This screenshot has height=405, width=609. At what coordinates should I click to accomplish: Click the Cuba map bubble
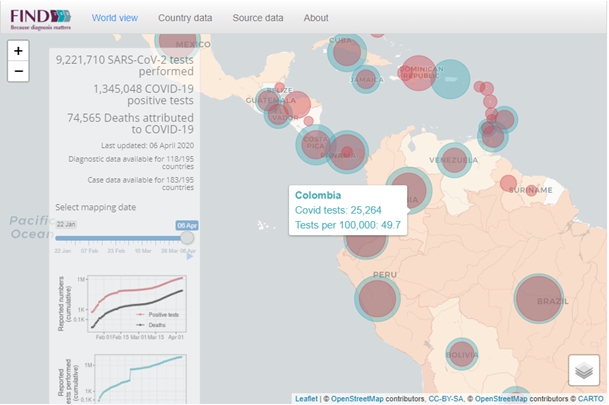347,52
